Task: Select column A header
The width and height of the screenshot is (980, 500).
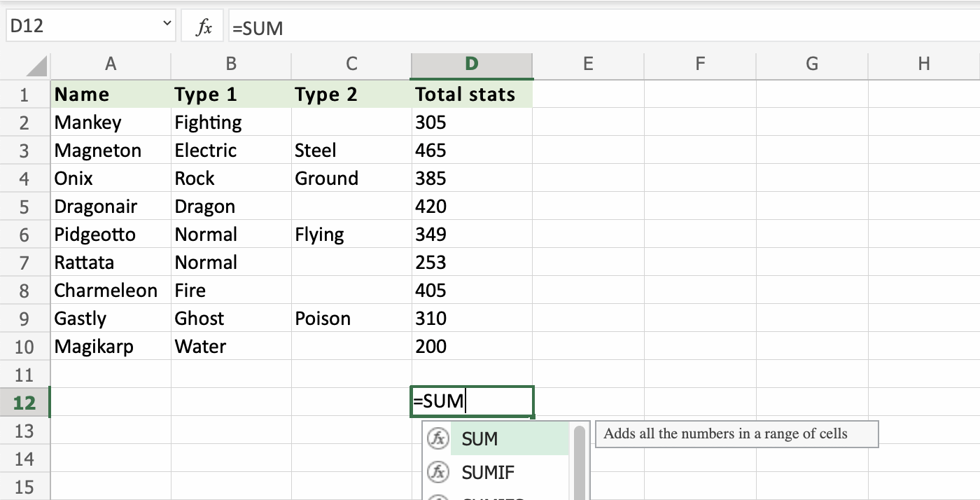Action: click(111, 64)
